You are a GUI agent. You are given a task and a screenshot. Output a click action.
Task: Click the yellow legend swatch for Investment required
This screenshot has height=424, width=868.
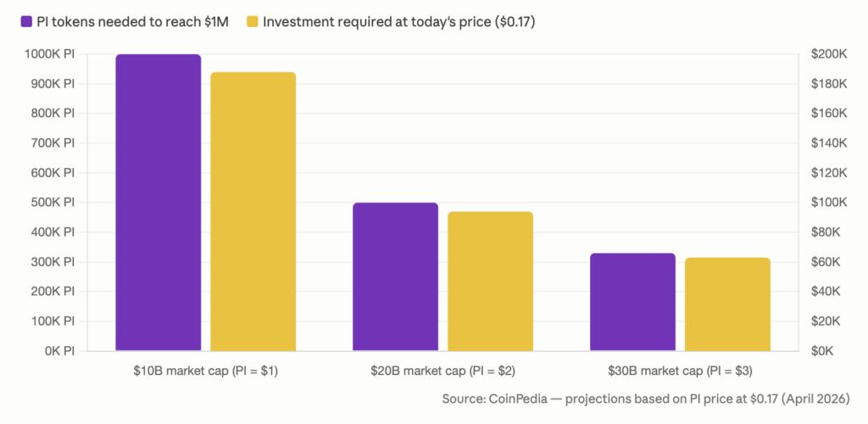[252, 21]
